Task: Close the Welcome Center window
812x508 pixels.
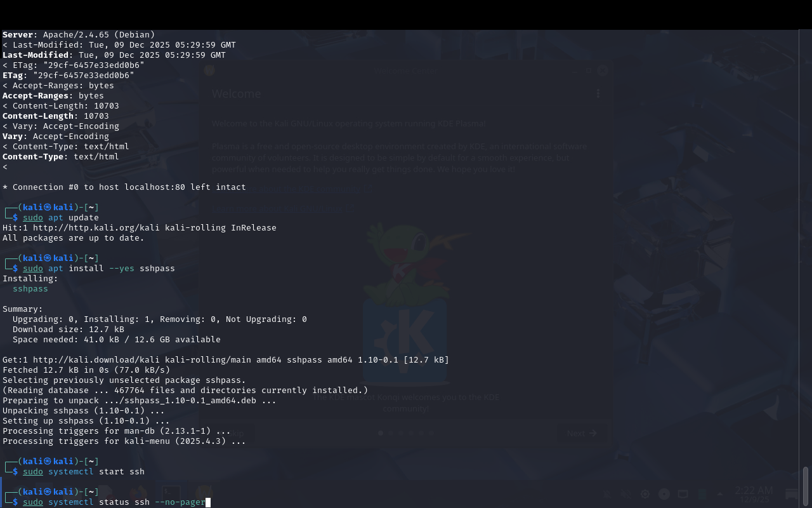Action: tap(602, 71)
